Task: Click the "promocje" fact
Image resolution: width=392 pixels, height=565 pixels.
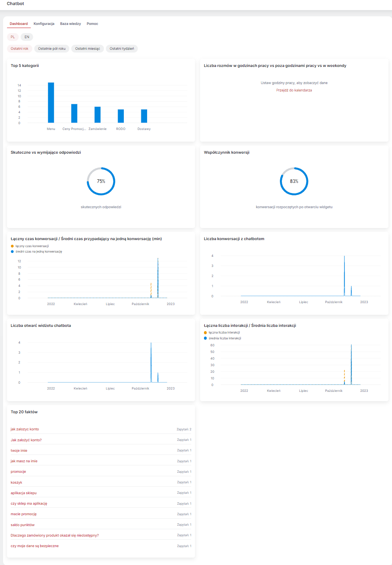Action: point(18,472)
